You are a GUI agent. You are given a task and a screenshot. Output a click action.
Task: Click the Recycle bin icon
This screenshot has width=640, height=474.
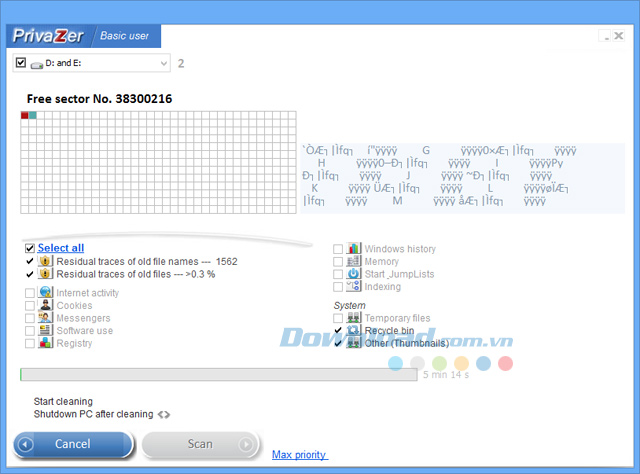coord(353,330)
